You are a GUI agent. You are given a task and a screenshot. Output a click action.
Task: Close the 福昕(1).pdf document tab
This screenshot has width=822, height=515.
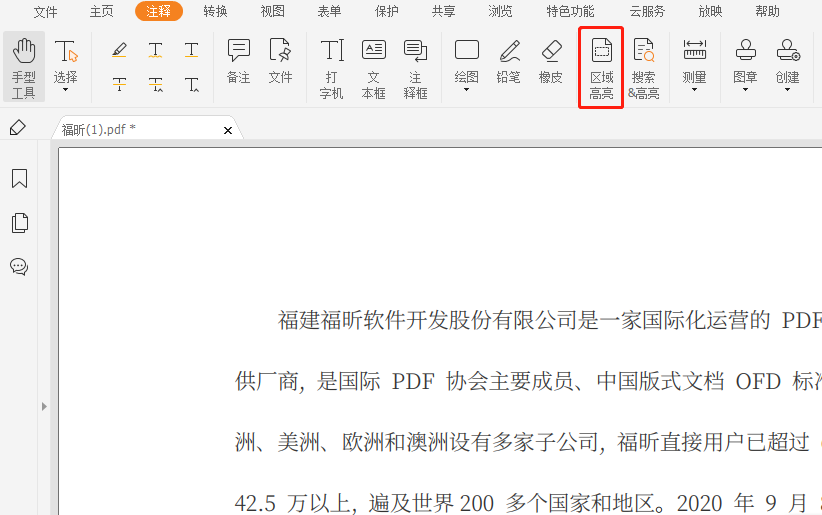point(228,130)
